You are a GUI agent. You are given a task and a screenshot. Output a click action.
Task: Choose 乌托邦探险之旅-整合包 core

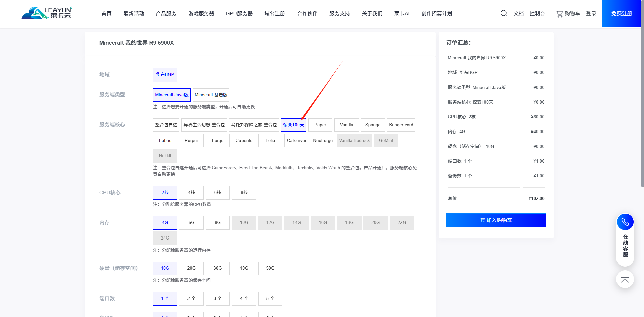point(254,125)
